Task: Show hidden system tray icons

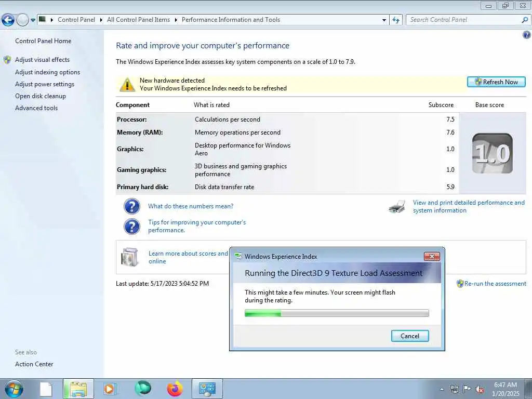Action: coord(442,390)
